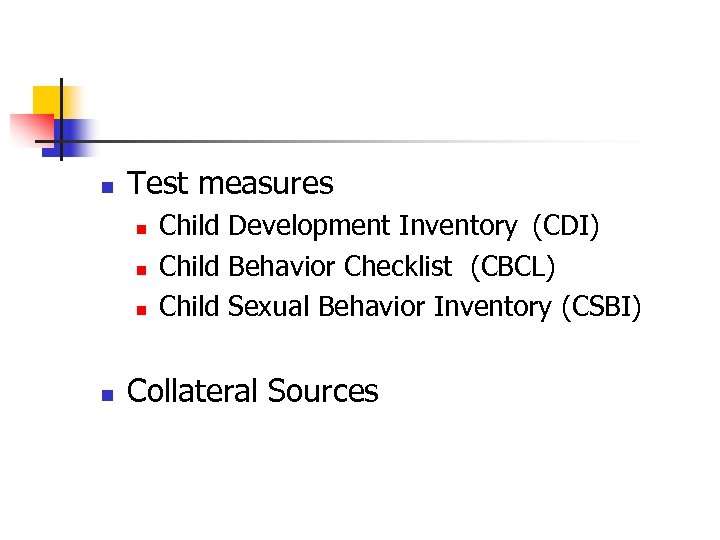The height and width of the screenshot is (540, 720).
Task: Click the red bullet beside Child Behavior Checklist
Action: (x=141, y=269)
